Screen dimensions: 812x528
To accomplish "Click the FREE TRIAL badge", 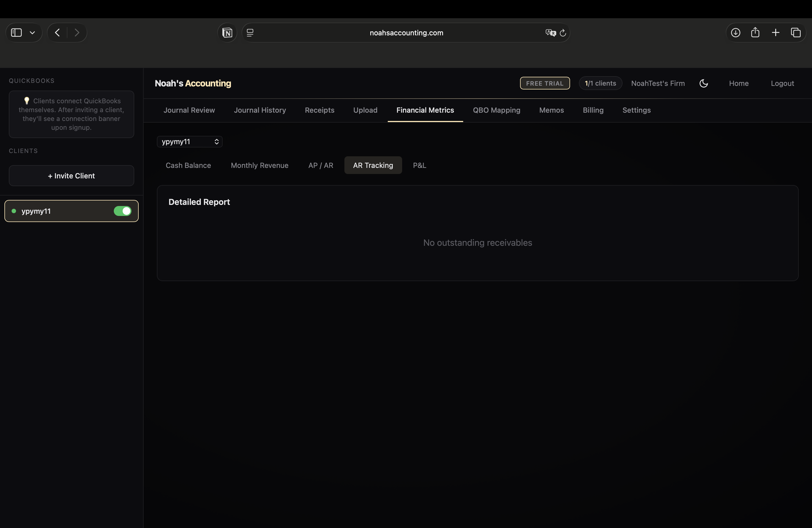I will (545, 83).
